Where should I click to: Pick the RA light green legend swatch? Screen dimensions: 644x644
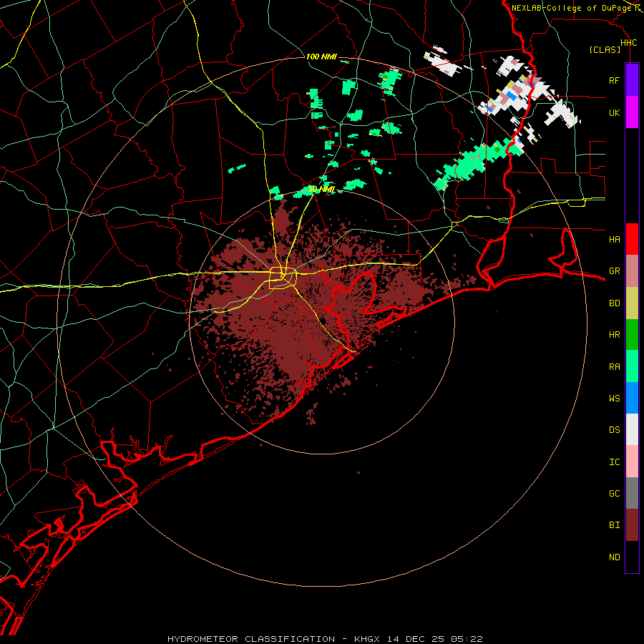[x=632, y=366]
